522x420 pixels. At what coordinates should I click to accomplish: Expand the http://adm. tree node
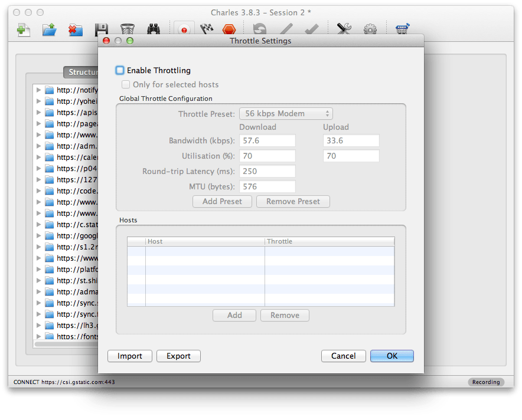point(38,146)
